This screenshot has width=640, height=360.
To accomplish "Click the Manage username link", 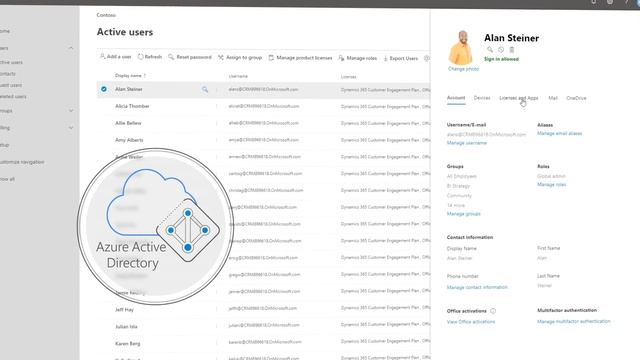I will tap(467, 143).
